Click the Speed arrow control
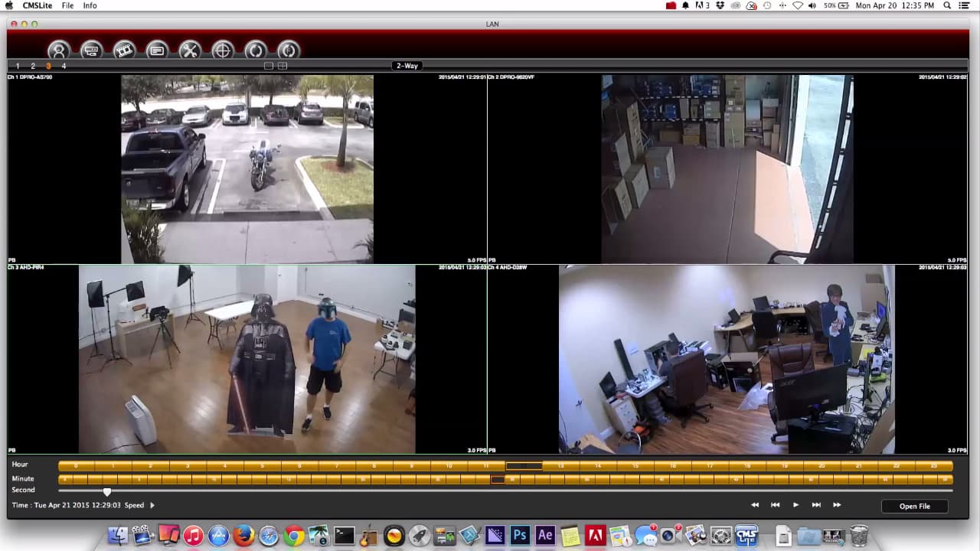This screenshot has width=980, height=551. pos(152,506)
